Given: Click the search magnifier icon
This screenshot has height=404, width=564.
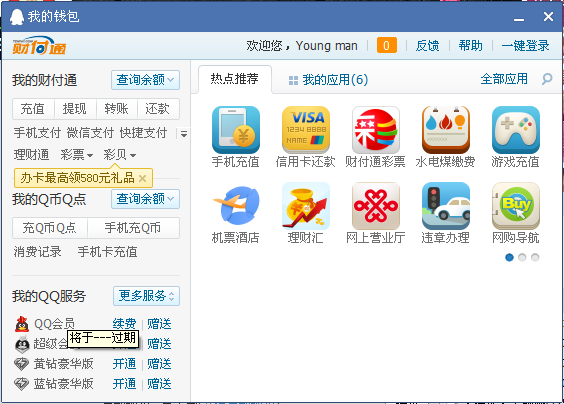Looking at the screenshot, I should 547,78.
